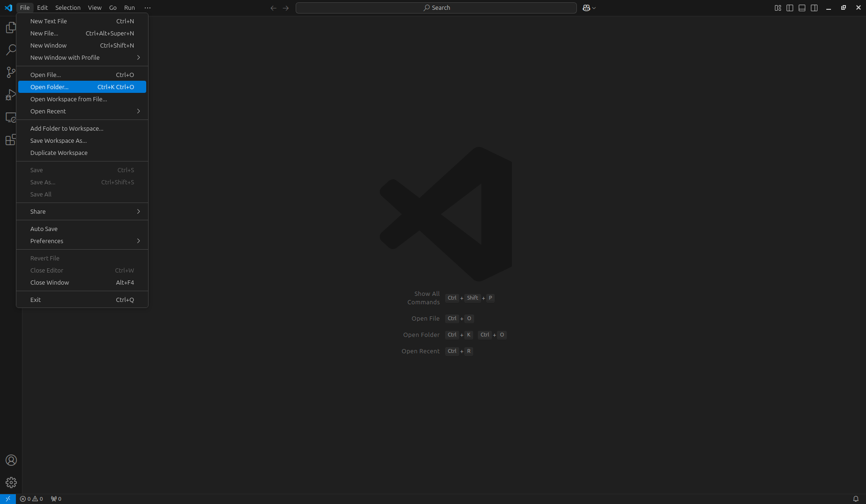Click the Customize Layout icon
The image size is (866, 504).
778,8
